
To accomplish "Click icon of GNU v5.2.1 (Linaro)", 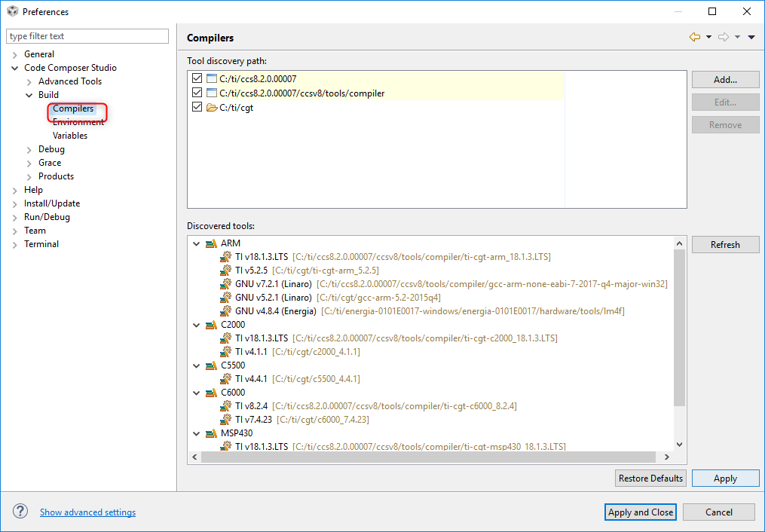I will (225, 298).
